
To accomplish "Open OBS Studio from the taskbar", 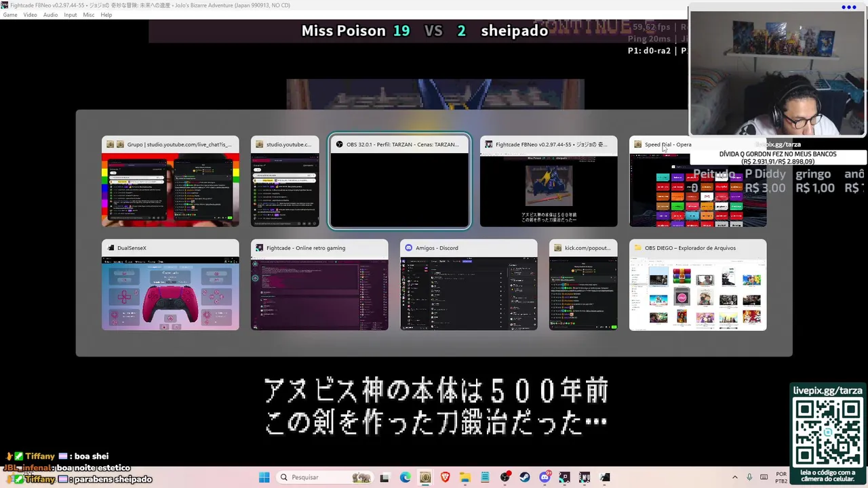I will pos(505,477).
